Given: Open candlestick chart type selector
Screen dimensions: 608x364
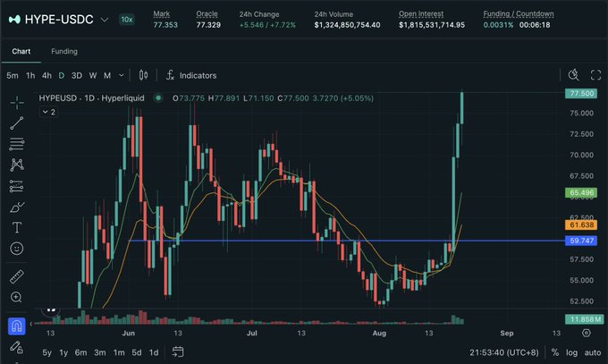Looking at the screenshot, I should pos(143,75).
